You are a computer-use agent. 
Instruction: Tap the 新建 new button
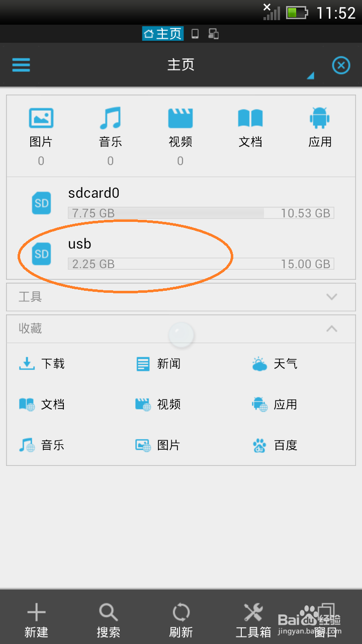click(36, 619)
